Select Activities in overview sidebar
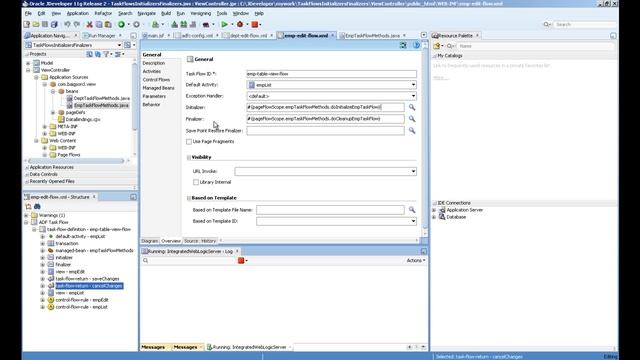 (x=151, y=71)
